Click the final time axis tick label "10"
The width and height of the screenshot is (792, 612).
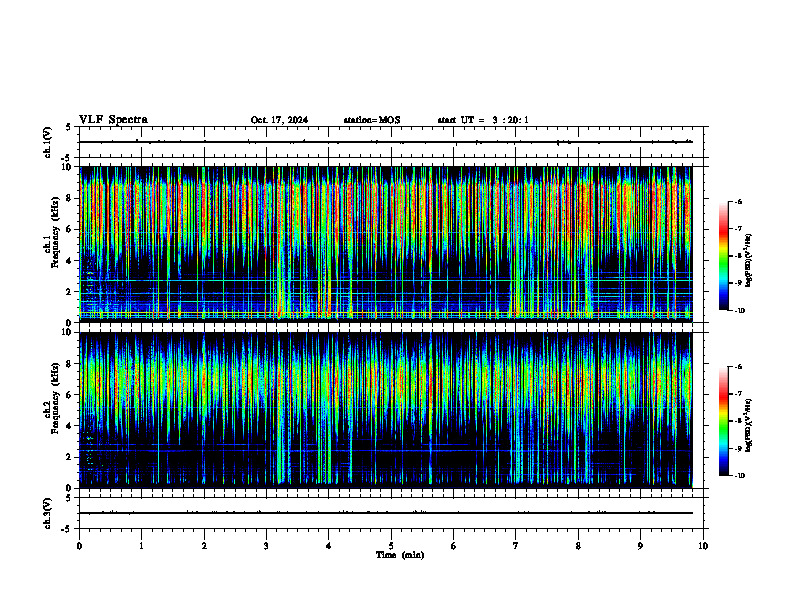coord(703,546)
